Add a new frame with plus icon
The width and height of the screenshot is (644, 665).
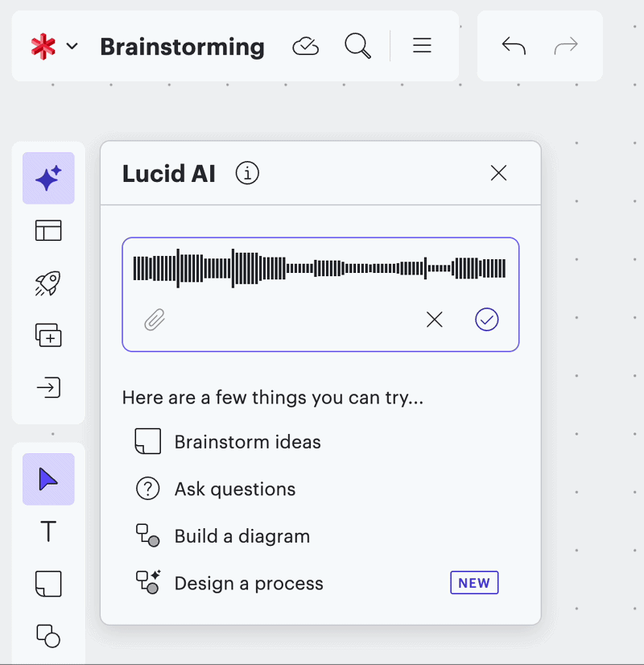(48, 335)
